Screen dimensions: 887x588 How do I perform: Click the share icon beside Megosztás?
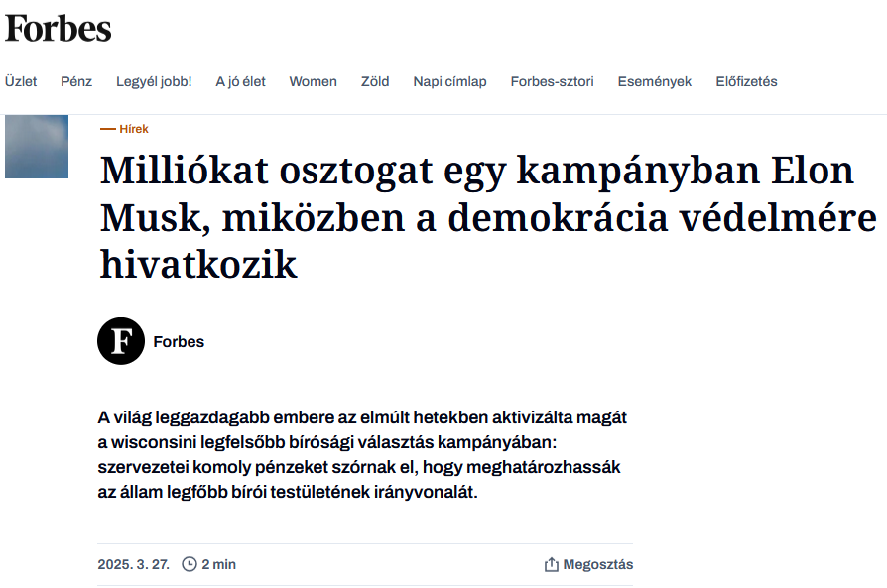point(552,565)
